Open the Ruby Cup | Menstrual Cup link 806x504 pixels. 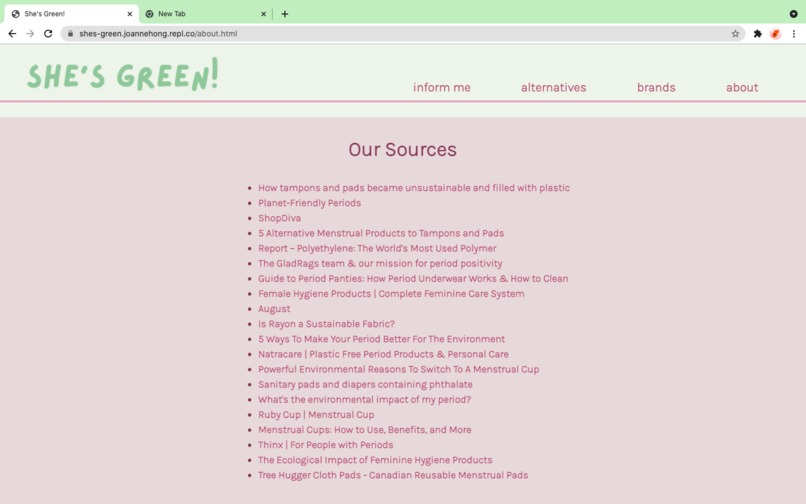click(x=316, y=415)
